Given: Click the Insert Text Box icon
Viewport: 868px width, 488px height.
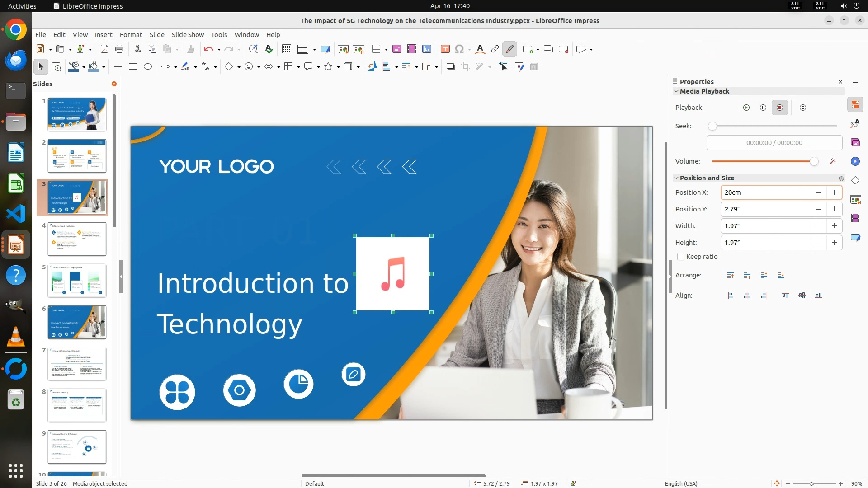Looking at the screenshot, I should 445,49.
